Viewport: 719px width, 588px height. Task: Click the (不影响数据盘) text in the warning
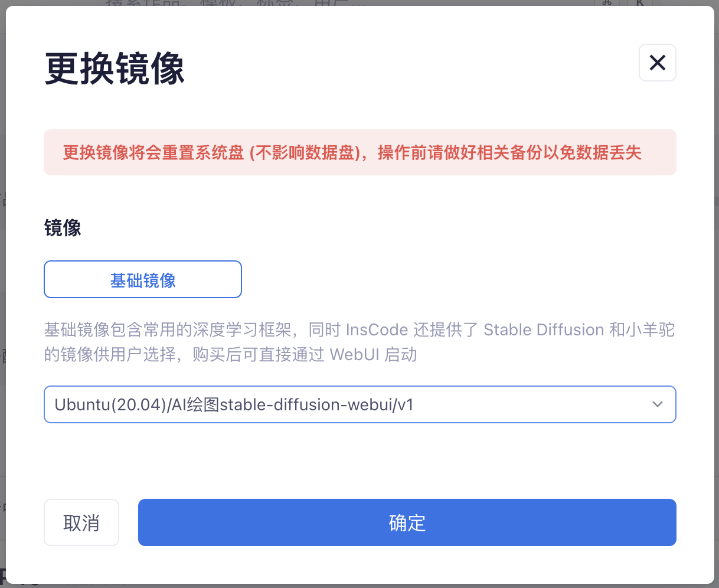(x=305, y=153)
